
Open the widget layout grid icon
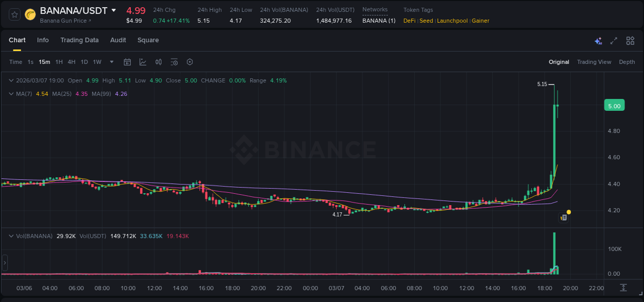(x=629, y=40)
